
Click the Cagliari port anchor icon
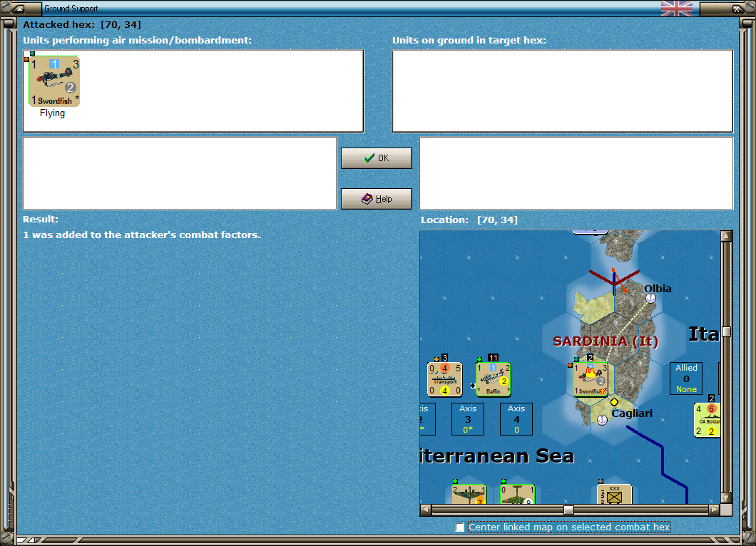602,420
